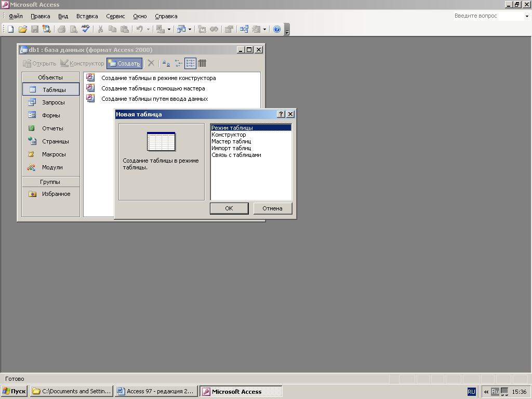Open the Script Editor icon
This screenshot has height=399, width=532.
point(214,29)
